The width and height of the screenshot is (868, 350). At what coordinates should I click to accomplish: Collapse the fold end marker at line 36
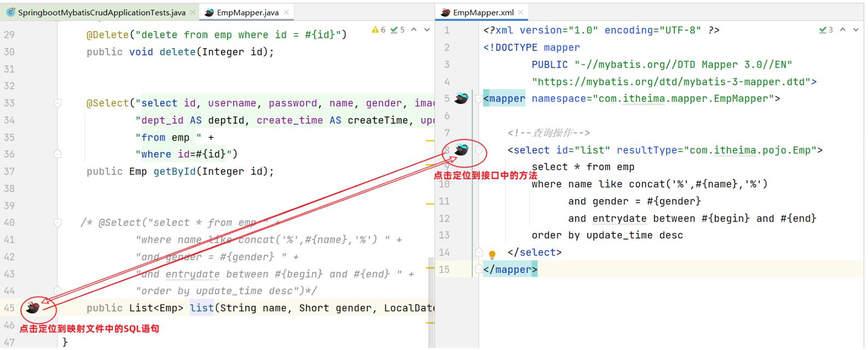(57, 154)
